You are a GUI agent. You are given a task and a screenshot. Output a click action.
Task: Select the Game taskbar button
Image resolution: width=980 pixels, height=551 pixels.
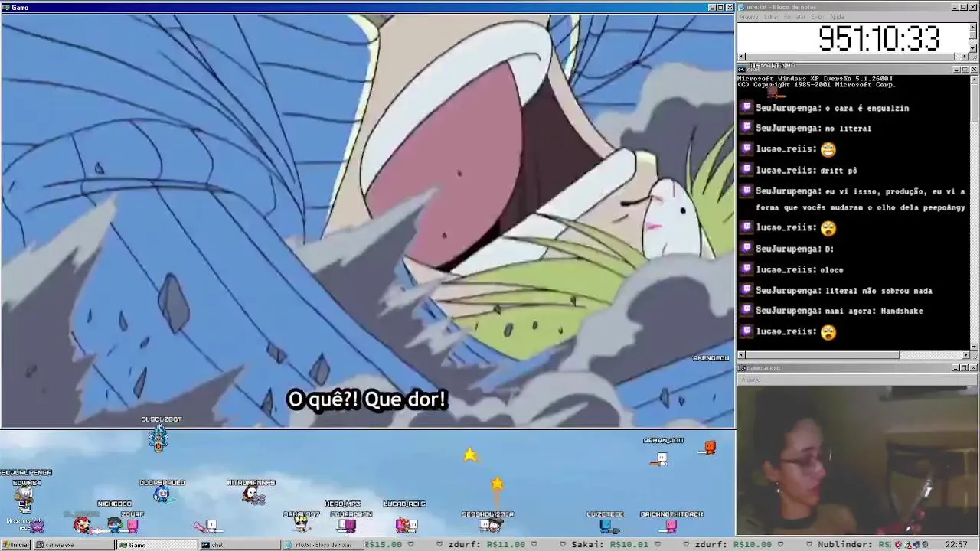click(156, 545)
